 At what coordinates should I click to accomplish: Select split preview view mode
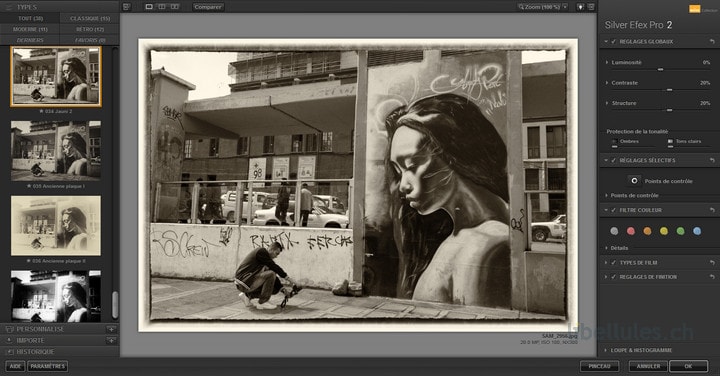[x=162, y=7]
